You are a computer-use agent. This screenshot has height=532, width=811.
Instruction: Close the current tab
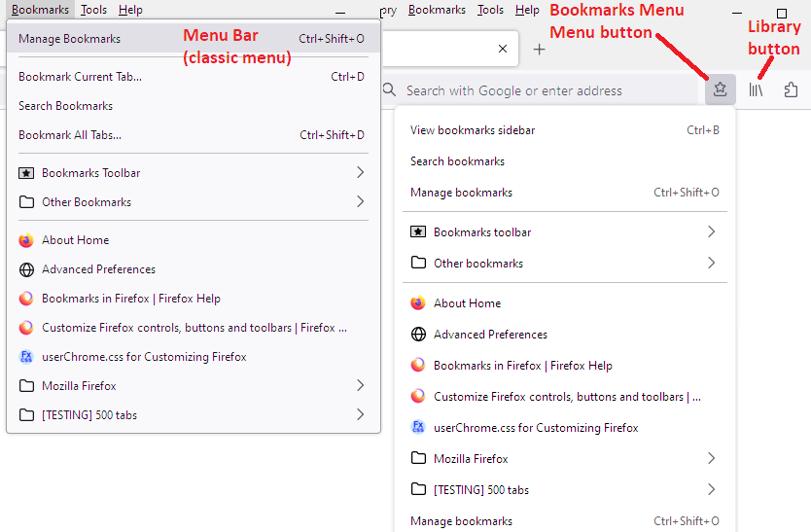click(x=502, y=49)
